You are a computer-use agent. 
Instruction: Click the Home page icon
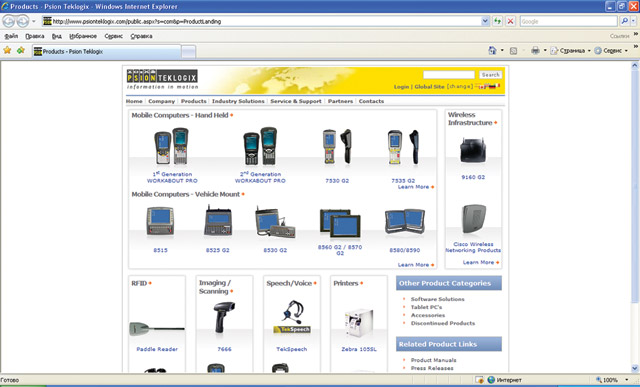pos(492,51)
